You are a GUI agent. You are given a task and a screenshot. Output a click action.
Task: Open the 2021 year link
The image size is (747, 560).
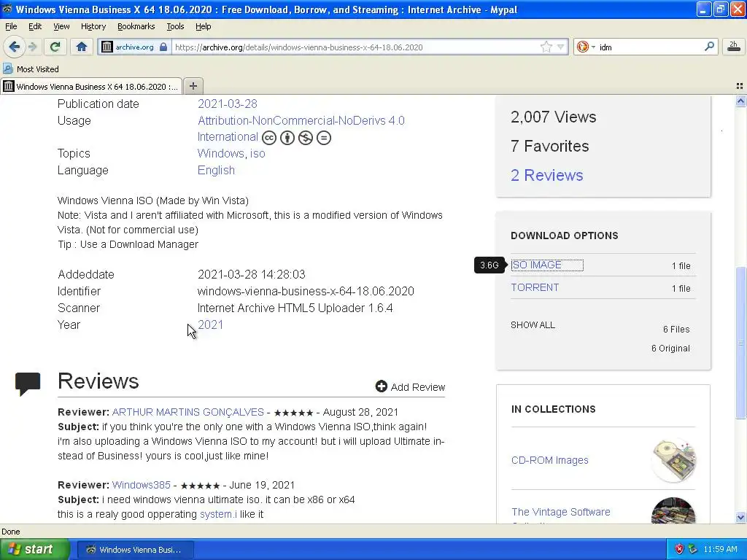[x=211, y=324]
